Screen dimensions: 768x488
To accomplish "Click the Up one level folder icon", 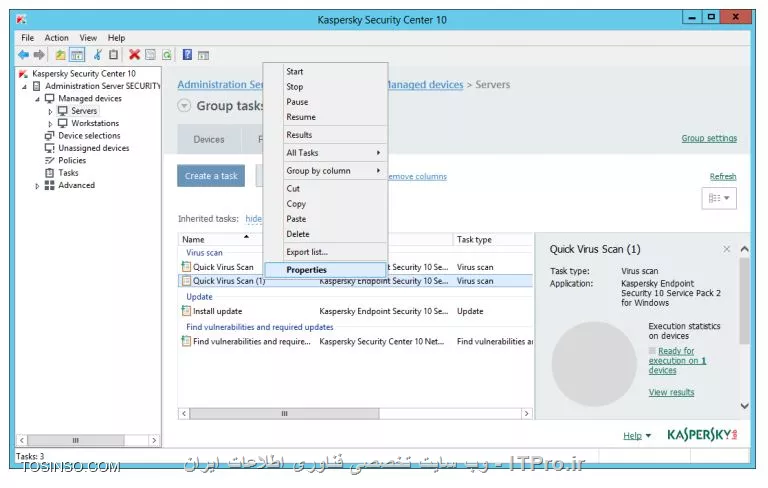I will coord(60,55).
